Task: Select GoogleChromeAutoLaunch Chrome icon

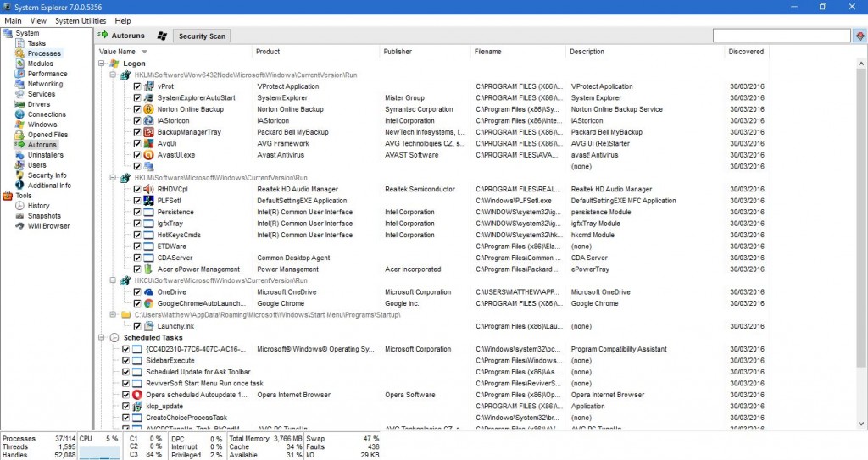Action: [x=148, y=303]
